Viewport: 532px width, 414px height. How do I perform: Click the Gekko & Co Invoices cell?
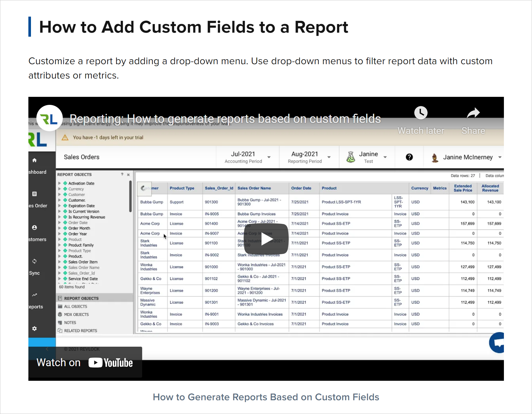tap(262, 324)
